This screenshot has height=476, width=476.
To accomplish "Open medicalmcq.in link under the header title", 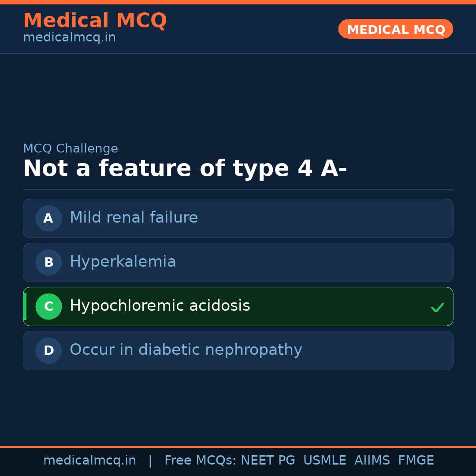I will pyautogui.click(x=69, y=38).
